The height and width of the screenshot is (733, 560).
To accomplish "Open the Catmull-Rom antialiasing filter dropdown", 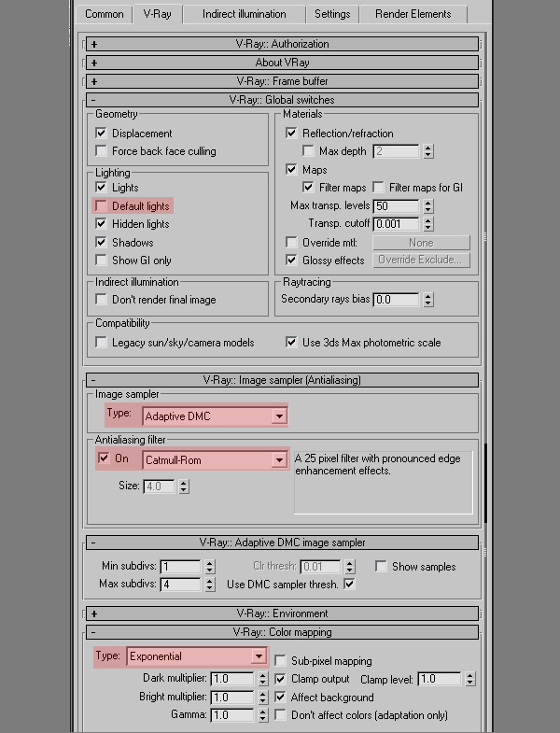I will point(215,460).
